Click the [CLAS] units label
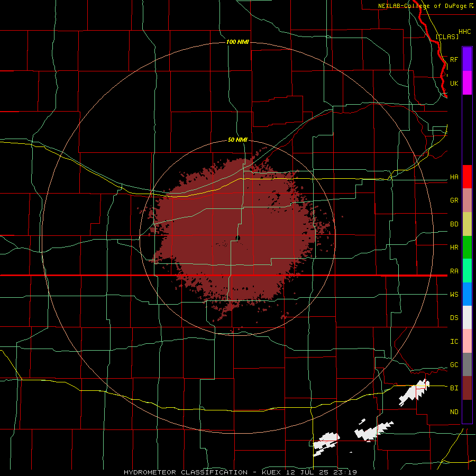 (447, 36)
